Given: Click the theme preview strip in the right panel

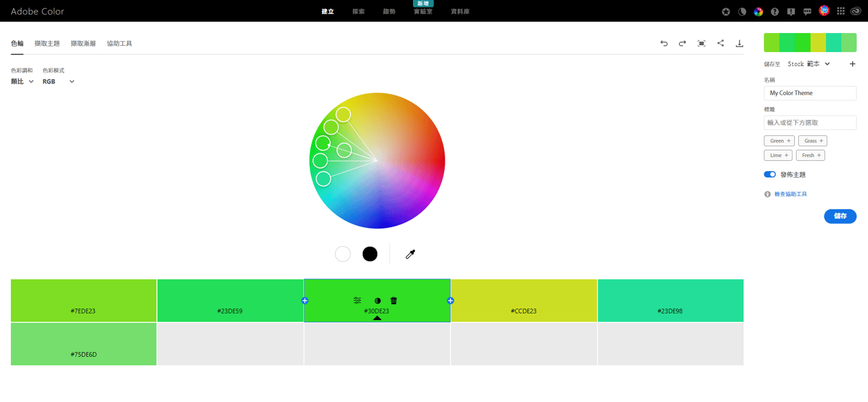Looking at the screenshot, I should [x=810, y=43].
